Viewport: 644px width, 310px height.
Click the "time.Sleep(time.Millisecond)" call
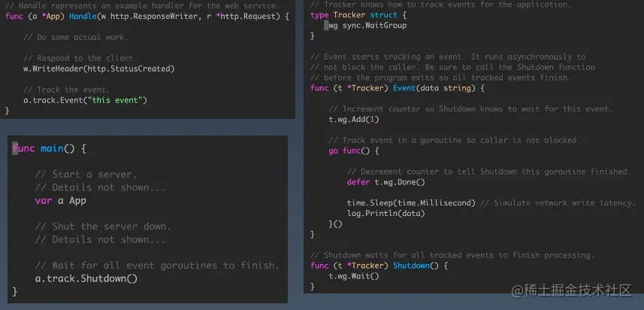point(411,203)
